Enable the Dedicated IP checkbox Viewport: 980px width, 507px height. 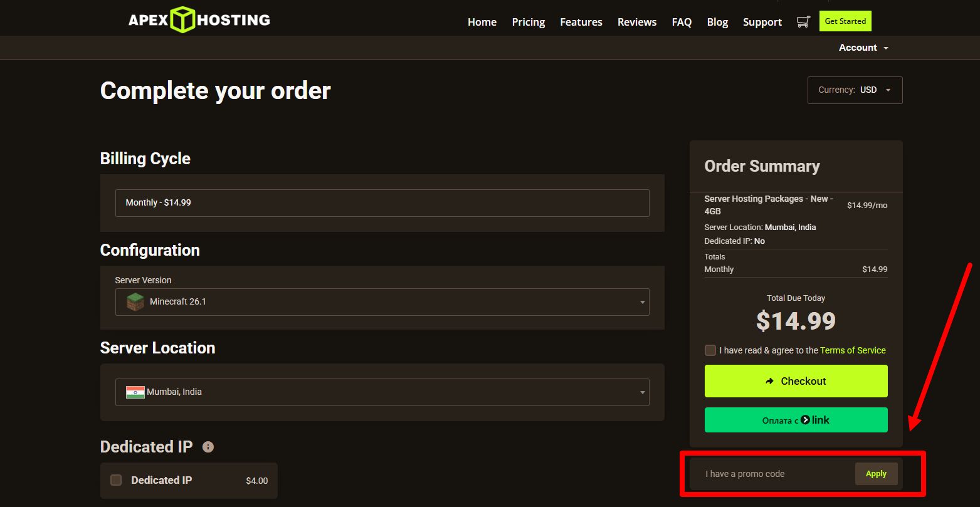[x=116, y=480]
